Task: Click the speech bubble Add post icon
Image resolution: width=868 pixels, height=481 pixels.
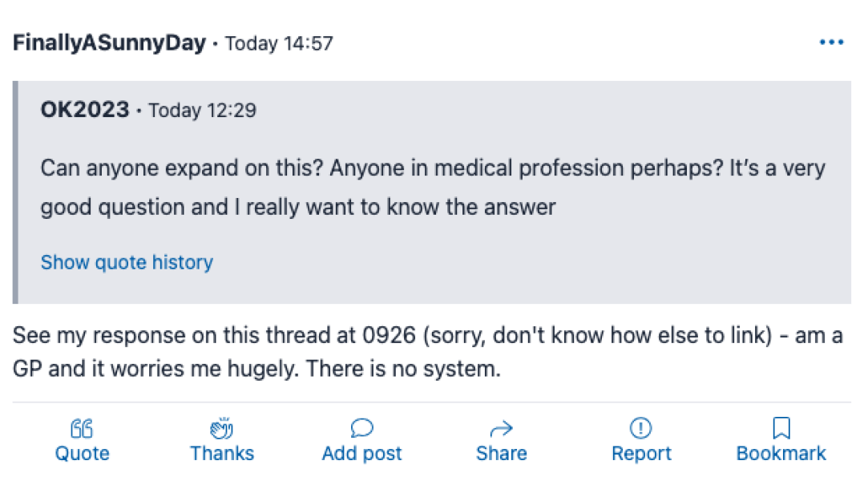Action: tap(361, 429)
